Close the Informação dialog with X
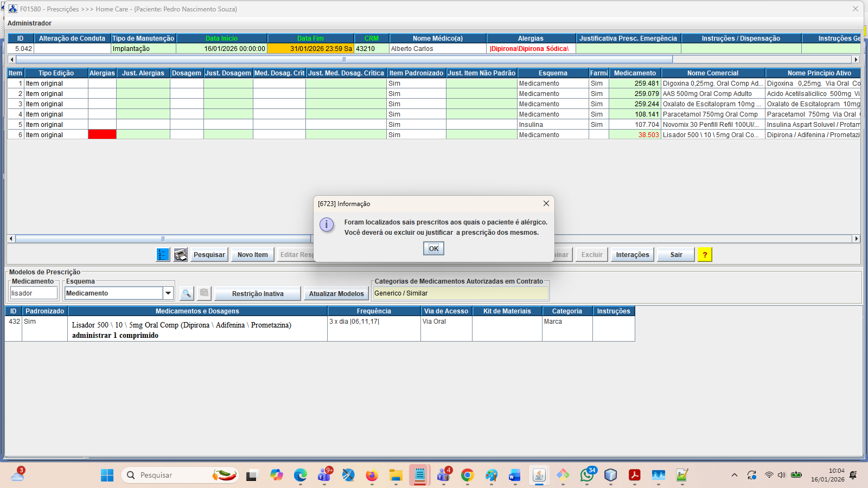Screen dimensions: 868x488 click(x=546, y=203)
